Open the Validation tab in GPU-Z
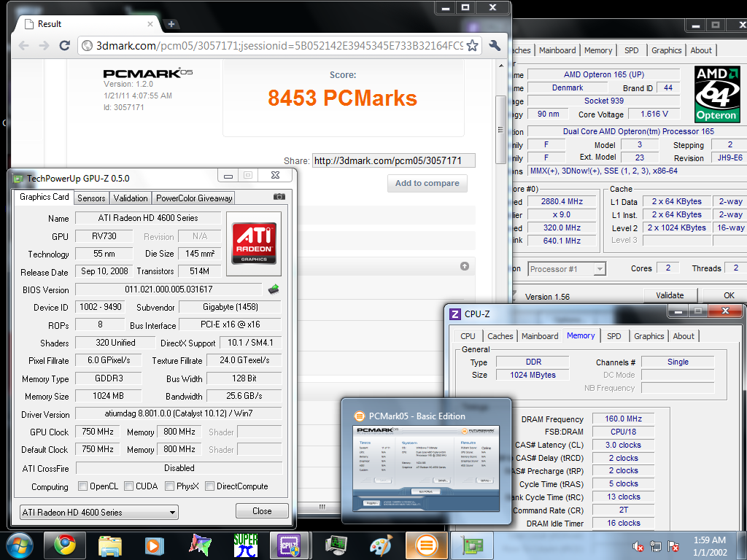This screenshot has height=560, width=747. coord(131,198)
